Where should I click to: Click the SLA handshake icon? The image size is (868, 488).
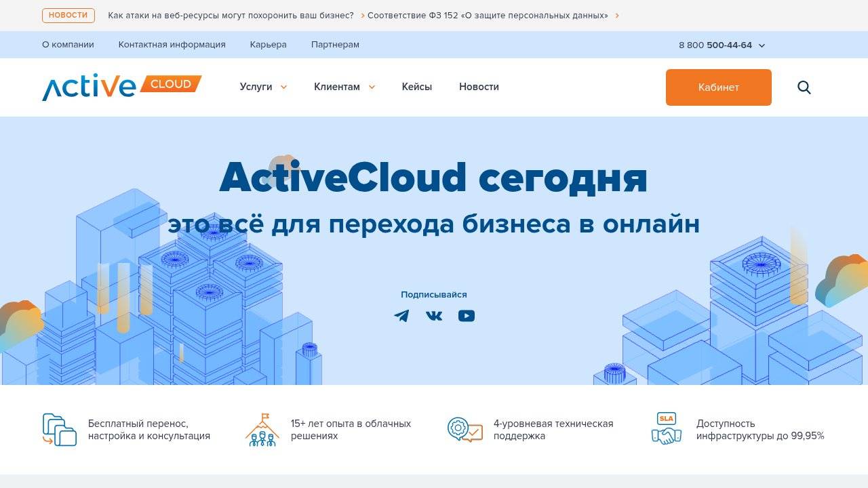(667, 429)
